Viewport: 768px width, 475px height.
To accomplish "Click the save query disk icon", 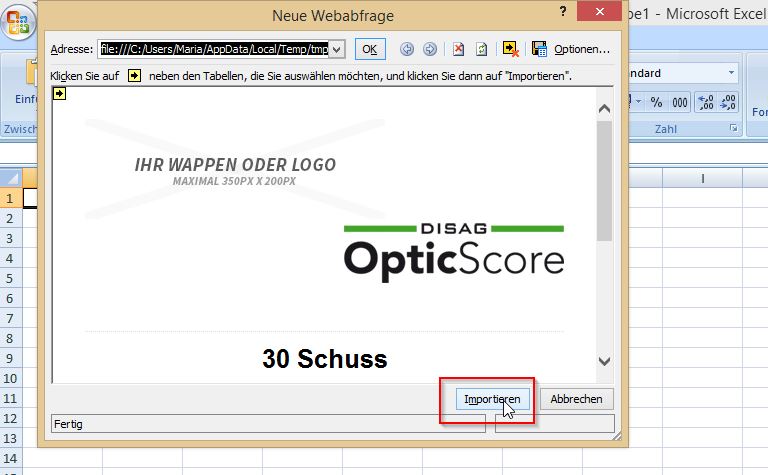I will [x=540, y=49].
